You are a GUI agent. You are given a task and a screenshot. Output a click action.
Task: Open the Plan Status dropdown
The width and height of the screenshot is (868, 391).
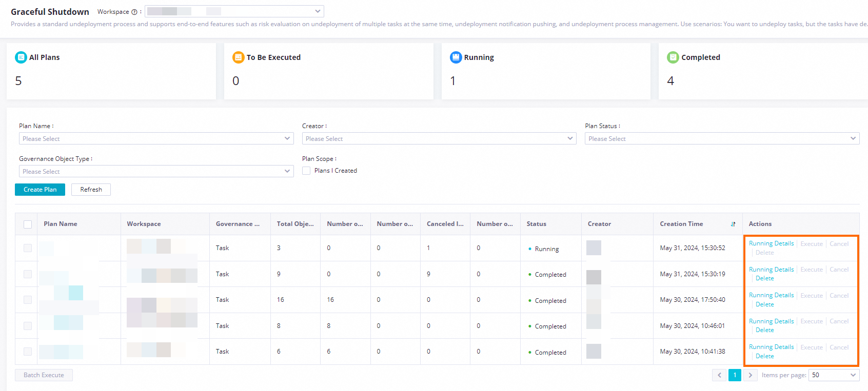point(722,139)
